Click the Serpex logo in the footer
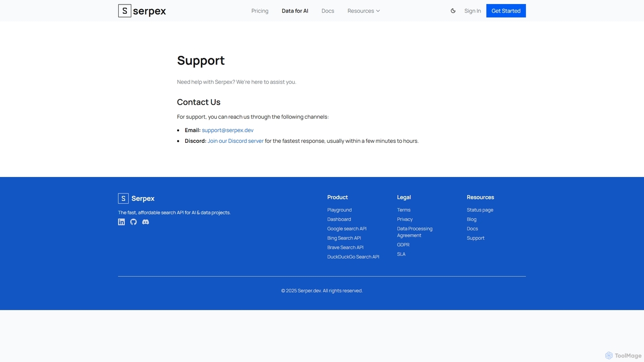This screenshot has height=362, width=644. [136, 199]
